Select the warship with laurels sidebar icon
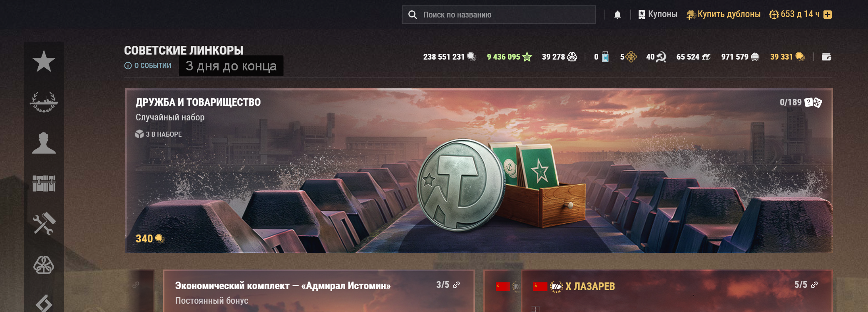The height and width of the screenshot is (312, 868). (x=44, y=102)
